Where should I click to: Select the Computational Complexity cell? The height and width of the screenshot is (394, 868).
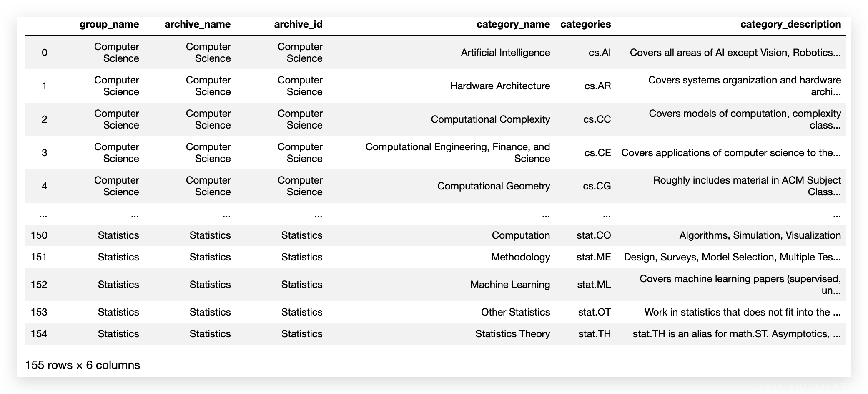pyautogui.click(x=491, y=119)
